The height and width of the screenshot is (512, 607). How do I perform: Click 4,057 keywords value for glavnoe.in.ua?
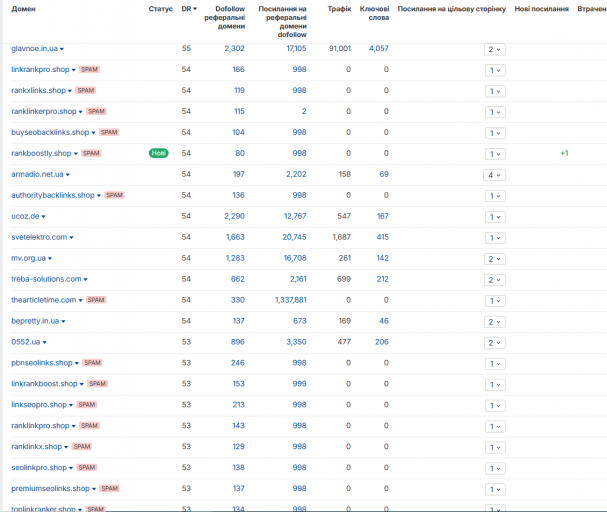pos(379,48)
